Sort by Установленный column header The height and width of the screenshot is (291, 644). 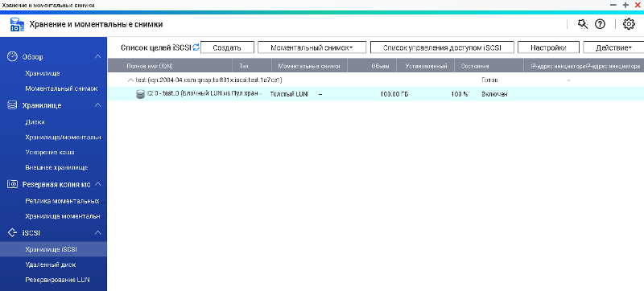click(426, 66)
